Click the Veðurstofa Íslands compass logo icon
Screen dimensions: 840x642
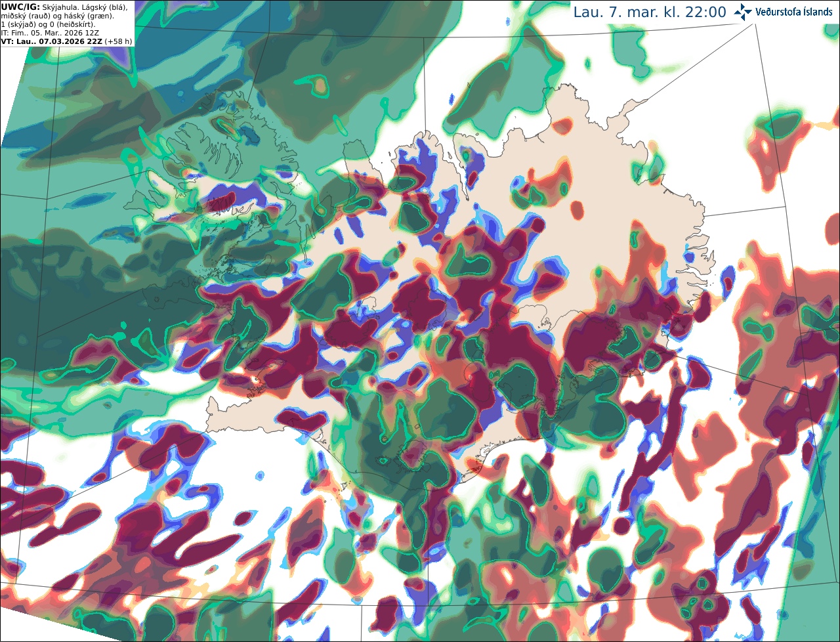[x=743, y=12]
